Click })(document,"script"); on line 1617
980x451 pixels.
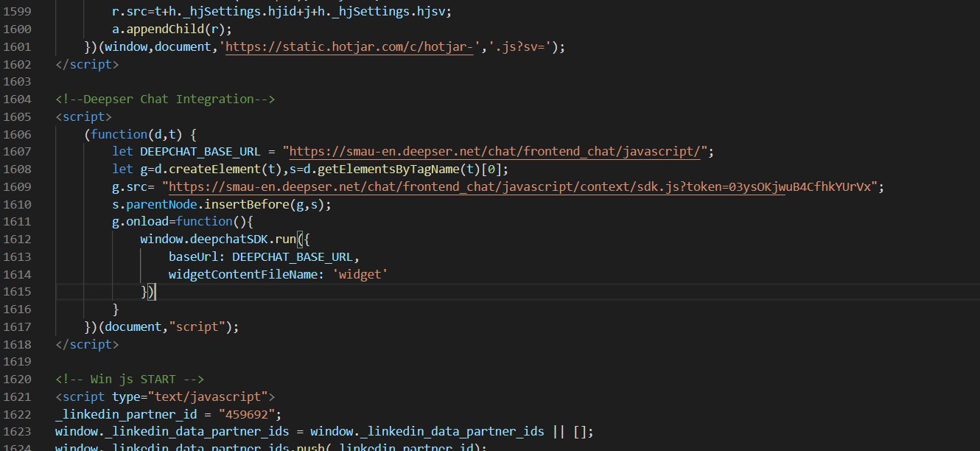click(x=161, y=326)
